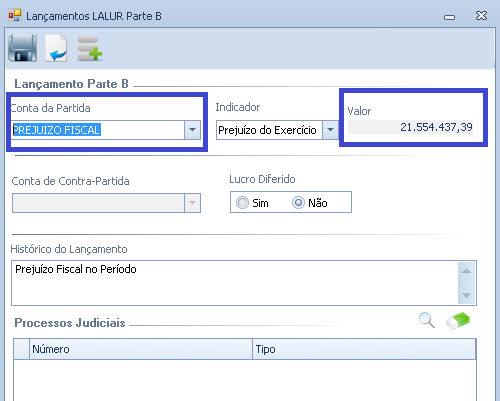Select the Não radio for Lucro Diferido
Viewport: 500px width, 401px height.
click(x=298, y=202)
